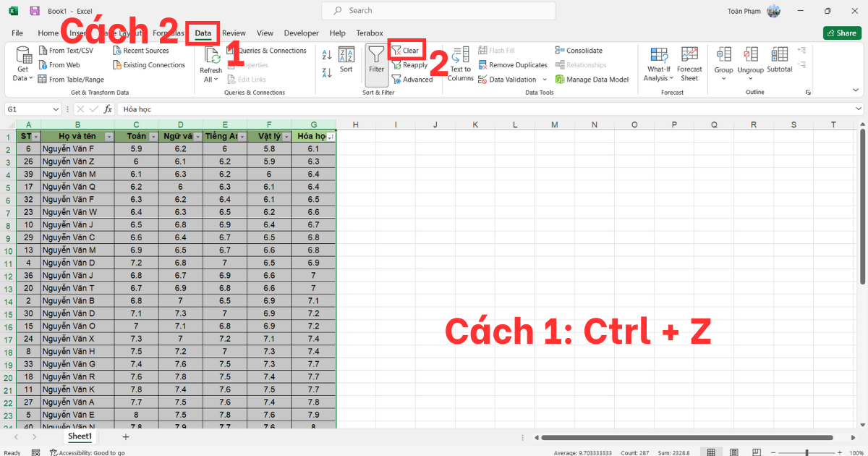Sort A to Z ascending
This screenshot has height=456, width=868.
point(326,55)
